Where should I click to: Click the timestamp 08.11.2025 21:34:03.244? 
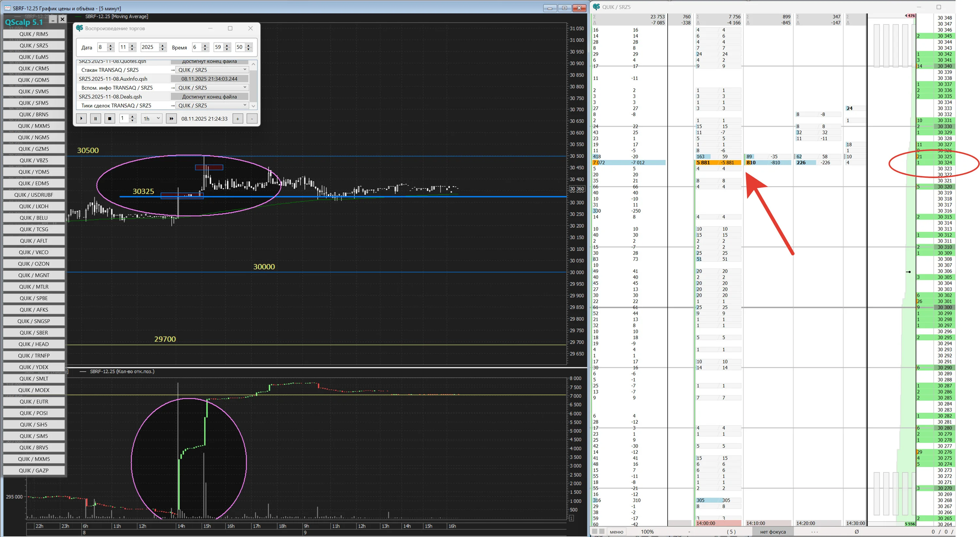pos(209,79)
